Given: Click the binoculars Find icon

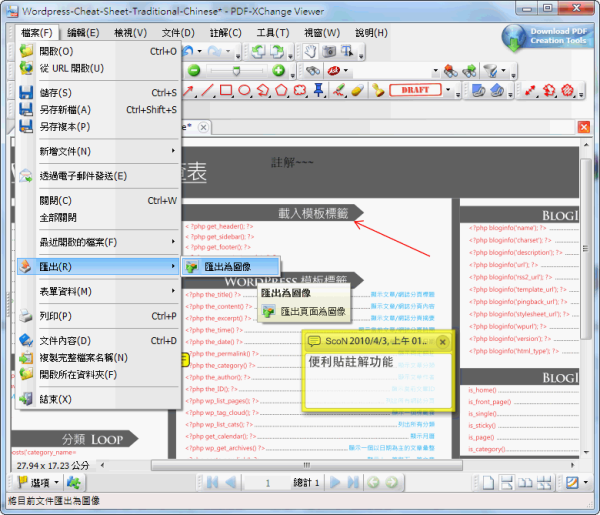Looking at the screenshot, I should 313,70.
